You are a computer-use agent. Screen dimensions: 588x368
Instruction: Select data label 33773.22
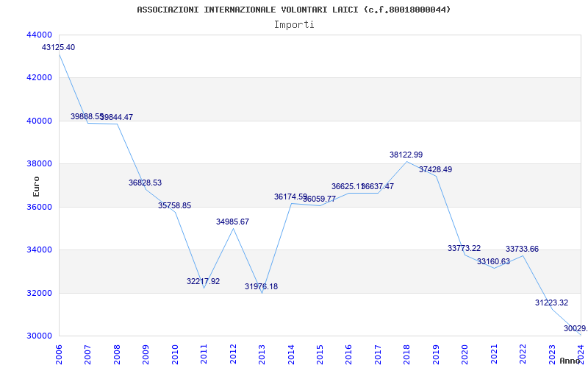465,248
